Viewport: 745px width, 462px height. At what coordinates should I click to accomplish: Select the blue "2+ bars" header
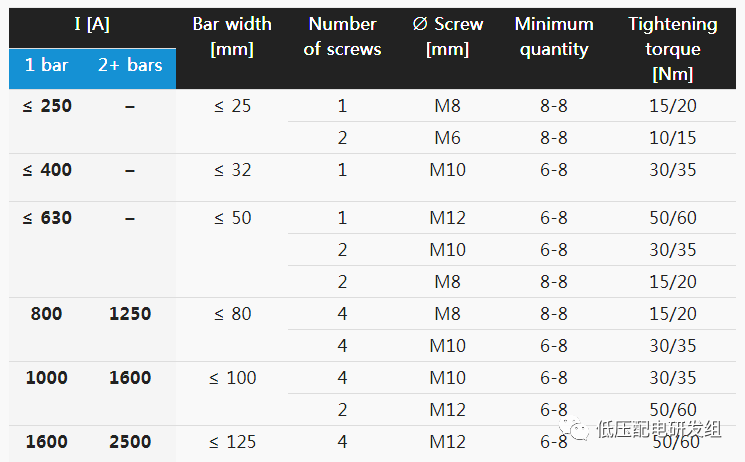(130, 65)
